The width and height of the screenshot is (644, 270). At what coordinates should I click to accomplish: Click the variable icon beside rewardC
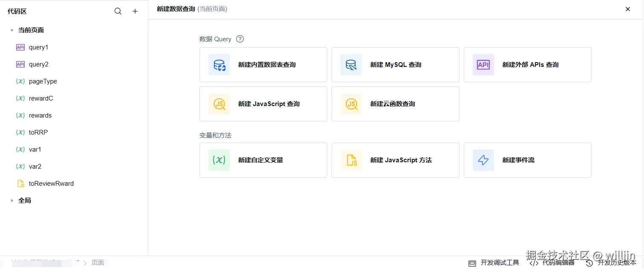(x=20, y=98)
